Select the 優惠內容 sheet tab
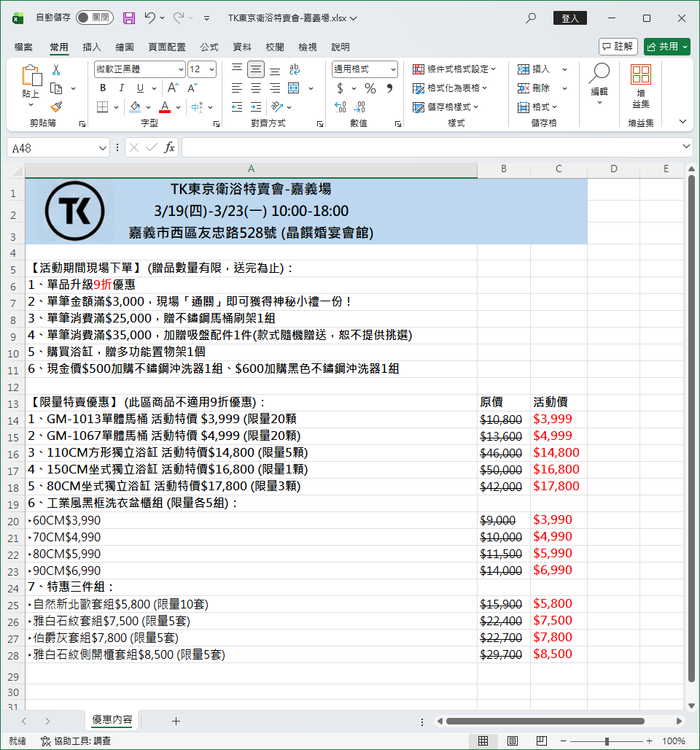 [112, 720]
